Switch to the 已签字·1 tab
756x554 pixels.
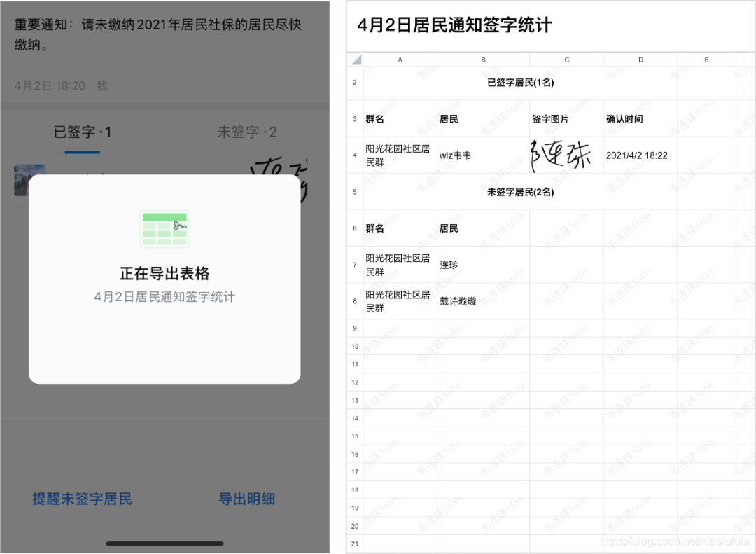click(x=83, y=132)
